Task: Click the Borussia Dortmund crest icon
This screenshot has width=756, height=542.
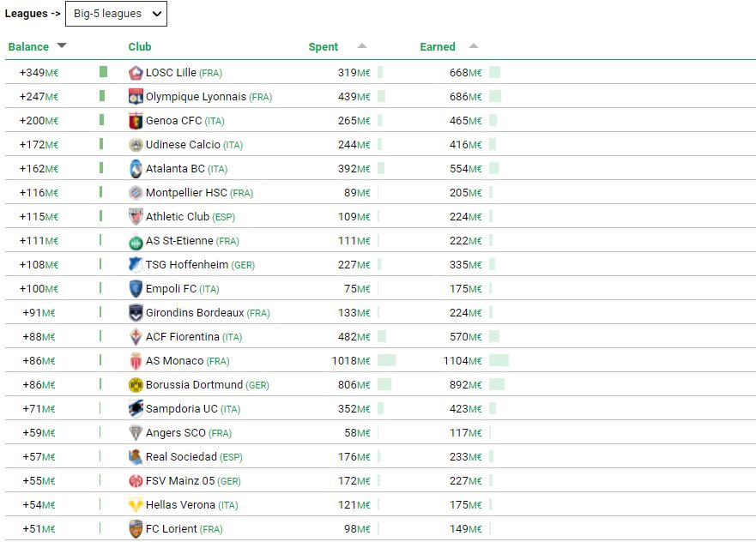Action: coord(136,385)
